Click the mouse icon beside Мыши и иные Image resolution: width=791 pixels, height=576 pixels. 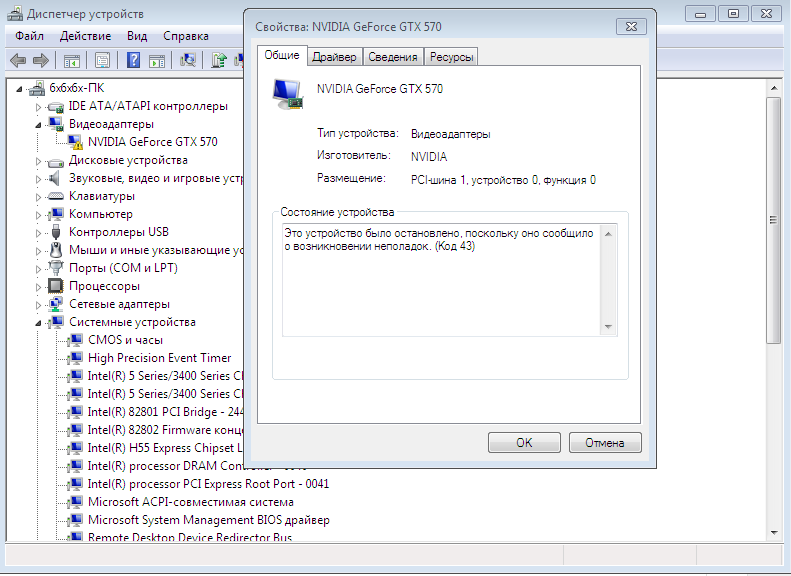click(56, 250)
